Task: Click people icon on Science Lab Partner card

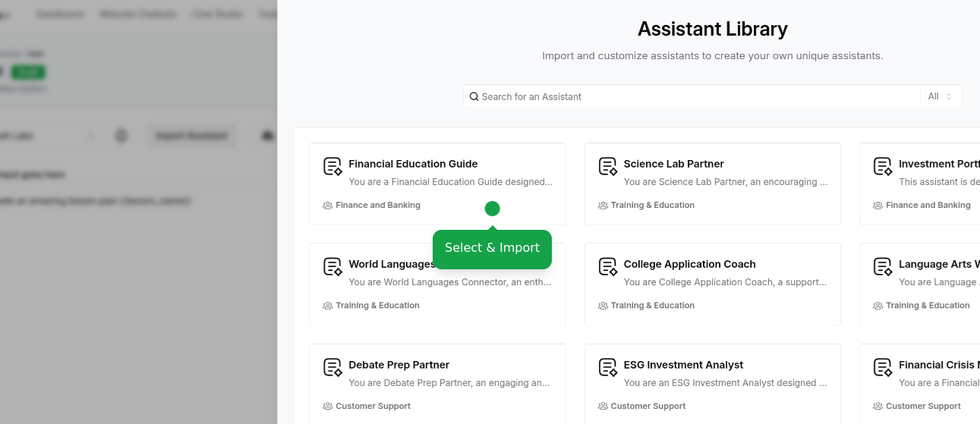Action: [x=603, y=206]
